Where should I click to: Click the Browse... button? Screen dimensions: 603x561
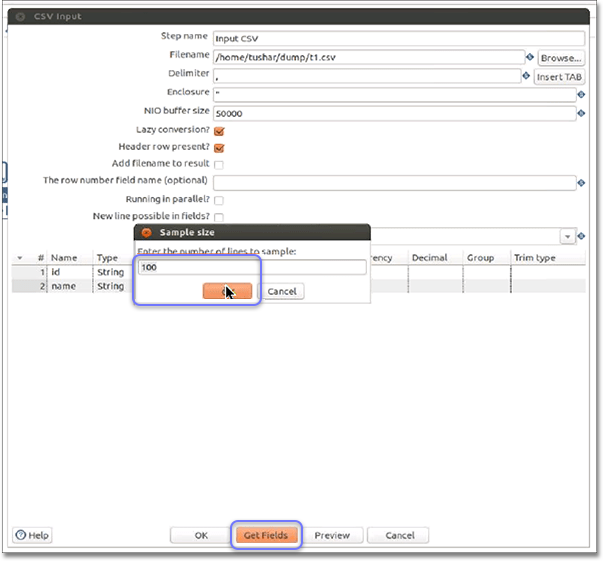561,58
